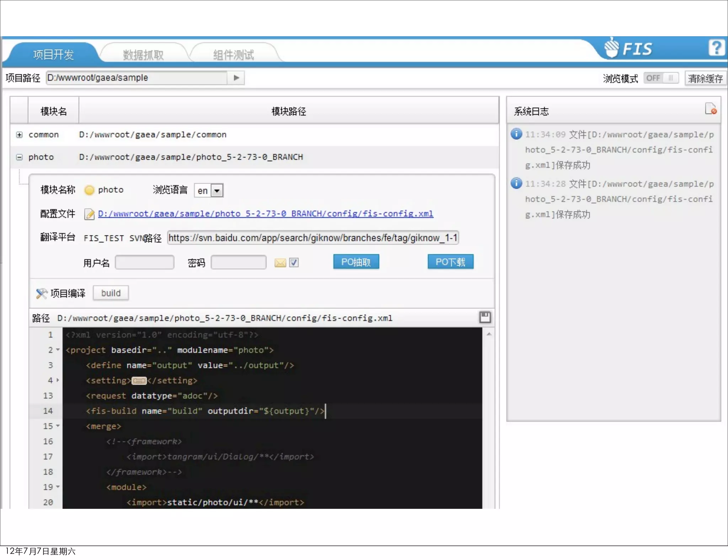Click the save disk icon above editor
The height and width of the screenshot is (560, 728).
click(x=485, y=317)
